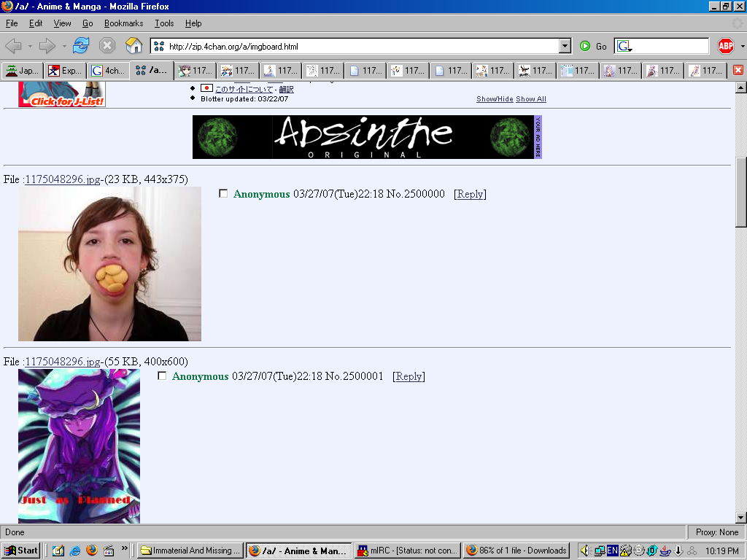Switch to the mIRC taskbar window
This screenshot has width=747, height=560.
pos(408,551)
